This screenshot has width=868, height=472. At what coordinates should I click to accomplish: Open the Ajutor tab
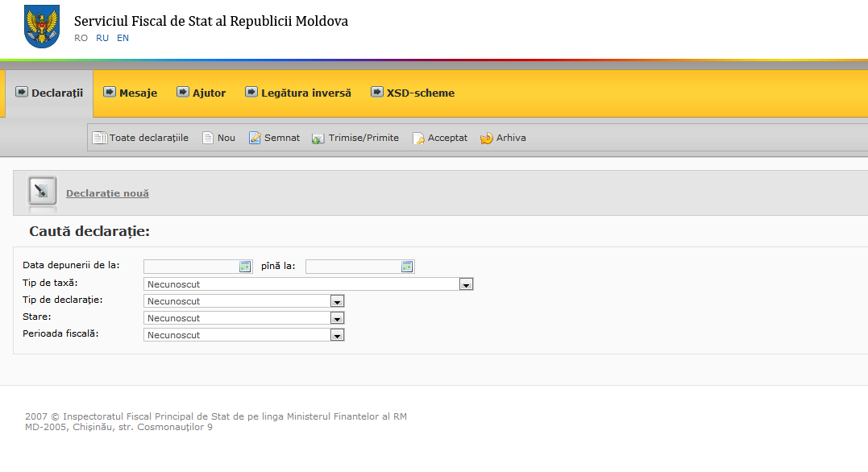201,93
